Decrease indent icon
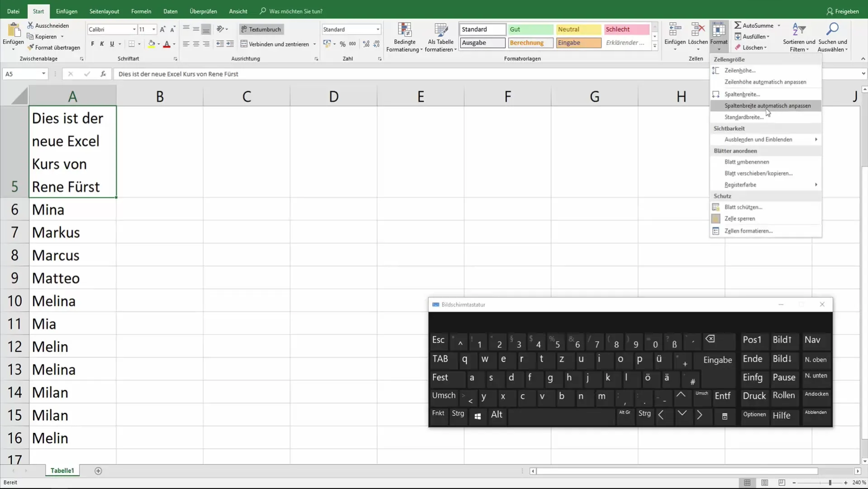Screen dimensions: 868x489 click(220, 44)
